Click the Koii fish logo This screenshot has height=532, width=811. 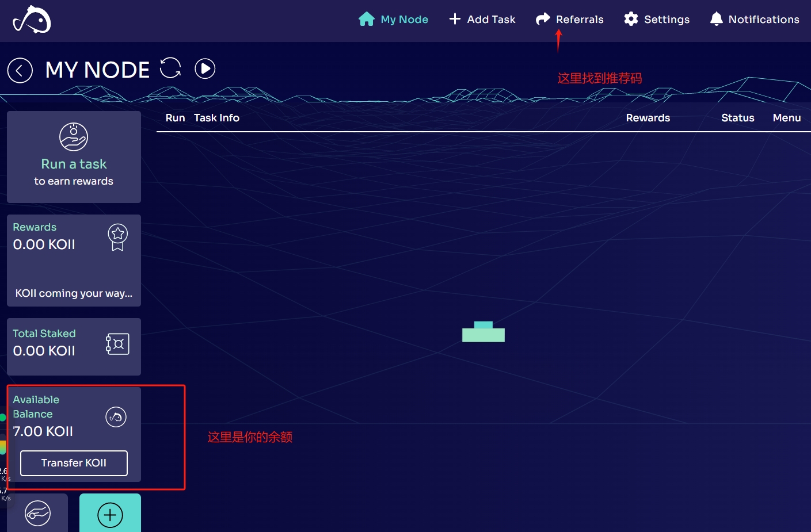(x=32, y=20)
